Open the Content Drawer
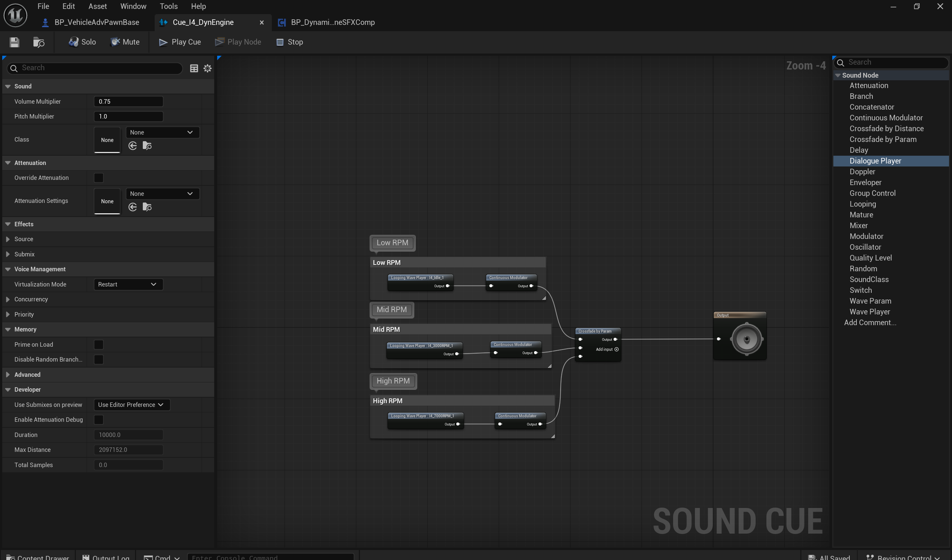 tap(38, 557)
